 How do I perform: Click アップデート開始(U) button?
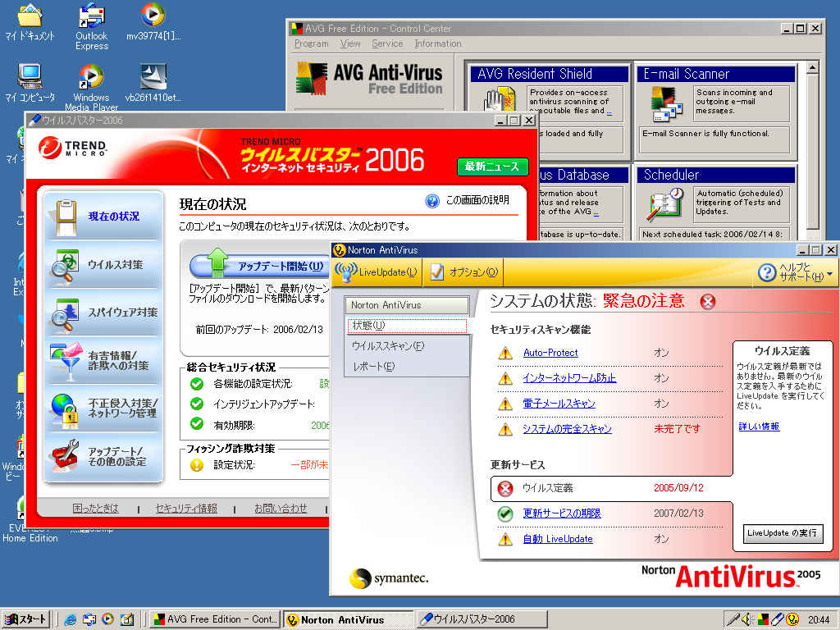(260, 266)
